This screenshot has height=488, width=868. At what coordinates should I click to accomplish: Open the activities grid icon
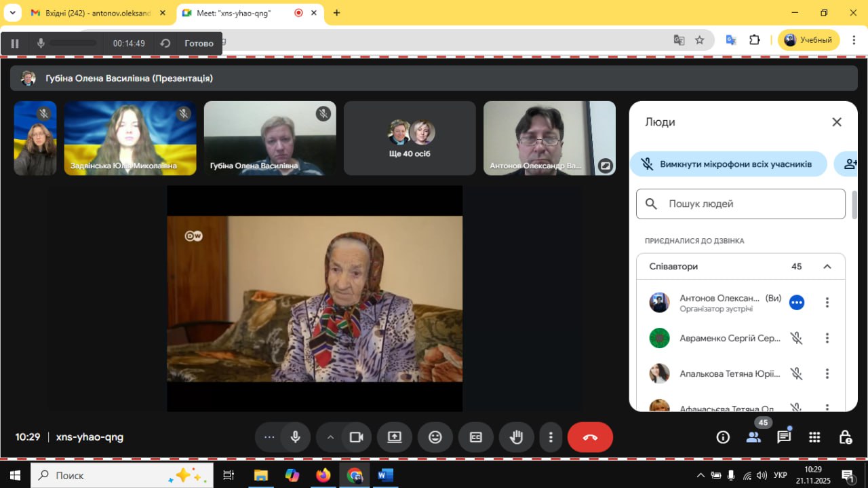pos(814,437)
